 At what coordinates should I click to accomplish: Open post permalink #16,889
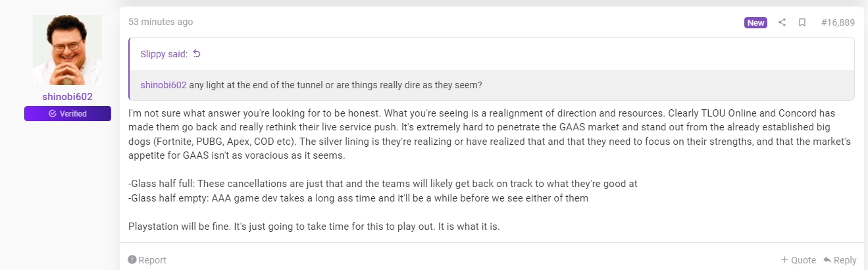click(x=838, y=22)
